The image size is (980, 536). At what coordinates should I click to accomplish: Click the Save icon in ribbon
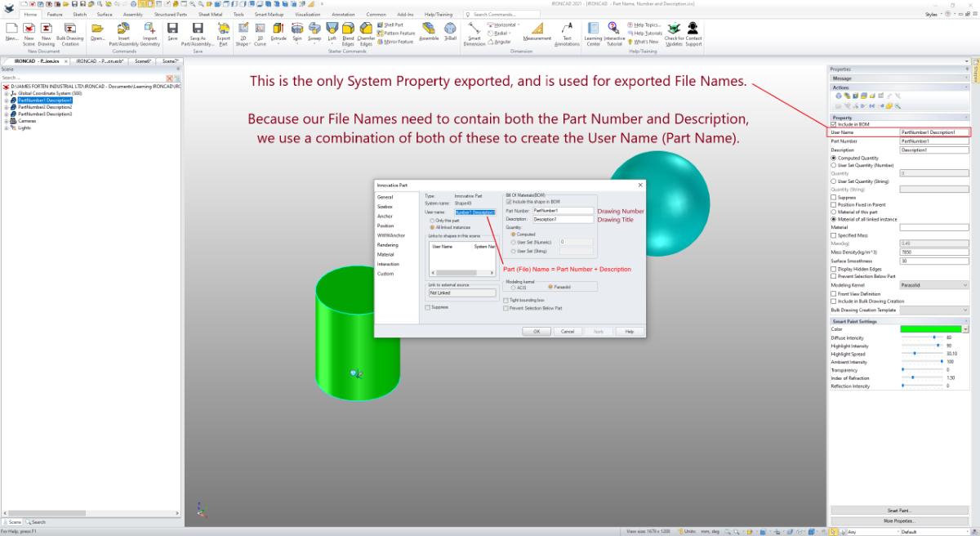coord(173,28)
